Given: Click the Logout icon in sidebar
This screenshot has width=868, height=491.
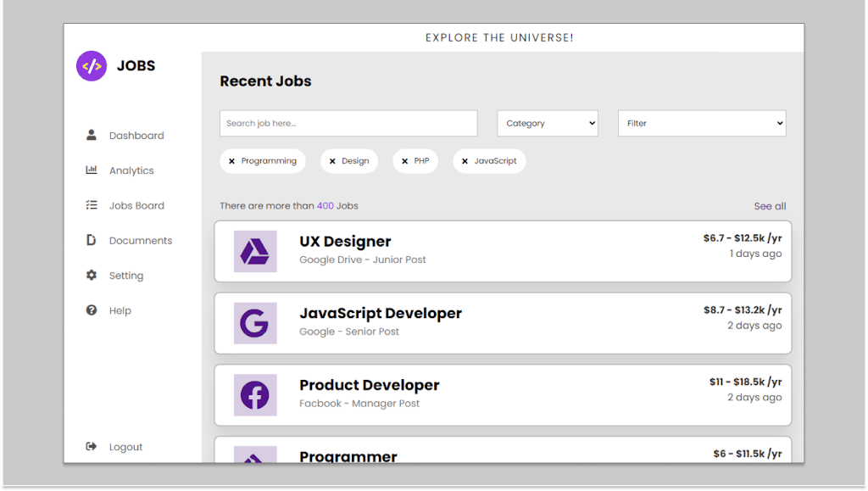Looking at the screenshot, I should (x=92, y=446).
